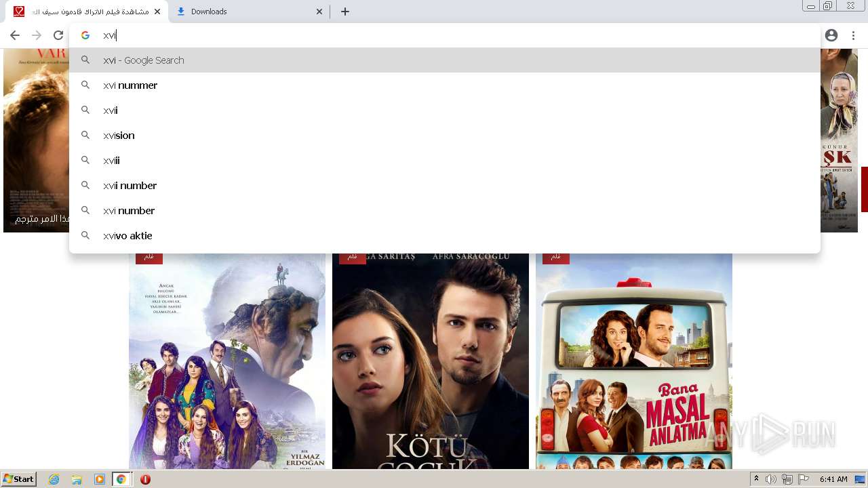
Task: Open the Action Center flag icon
Action: [804, 479]
